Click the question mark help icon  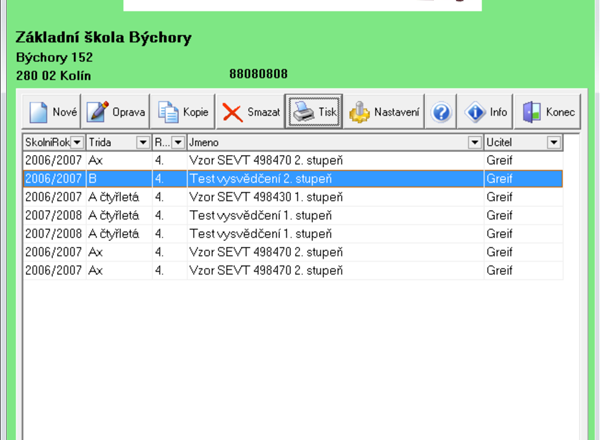[x=442, y=112]
